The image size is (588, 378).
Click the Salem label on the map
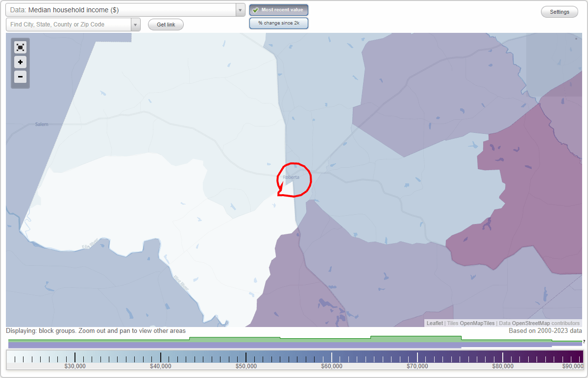[41, 124]
